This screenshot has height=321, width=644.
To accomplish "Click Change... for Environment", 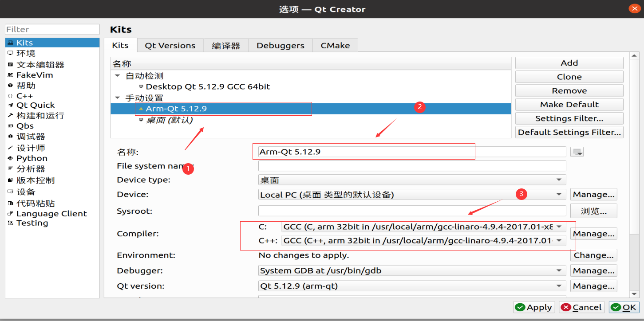I will point(593,255).
